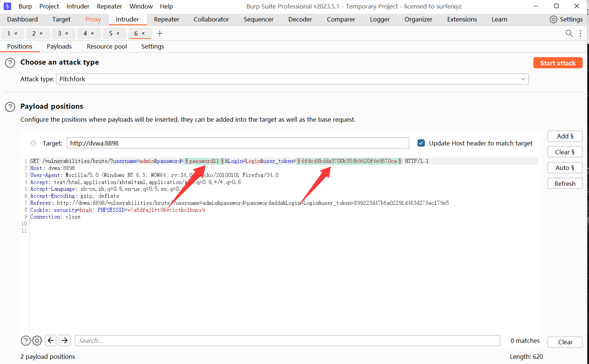The width and height of the screenshot is (589, 364).
Task: Click the Refresh button
Action: (x=565, y=184)
